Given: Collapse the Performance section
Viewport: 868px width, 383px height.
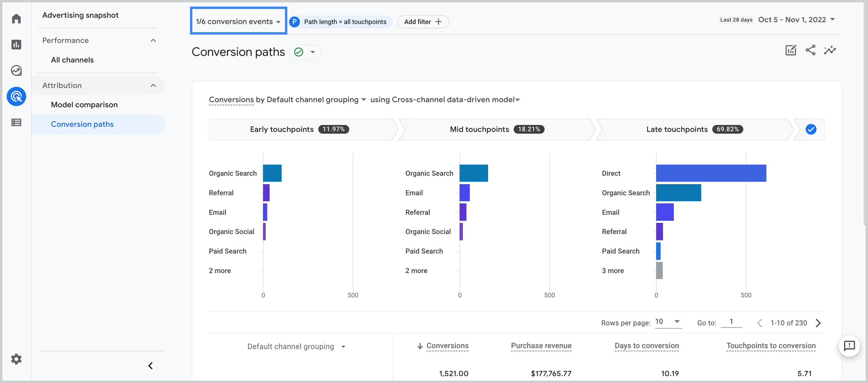Looking at the screenshot, I should (153, 41).
